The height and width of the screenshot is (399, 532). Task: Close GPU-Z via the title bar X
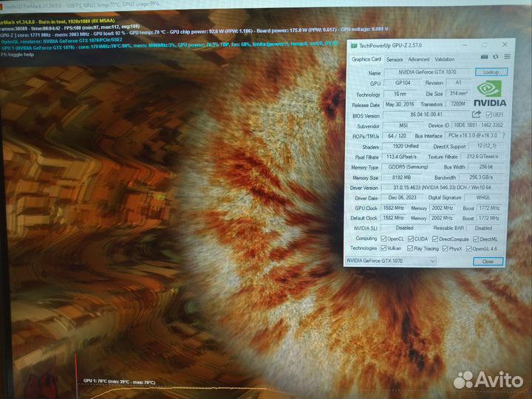(505, 44)
